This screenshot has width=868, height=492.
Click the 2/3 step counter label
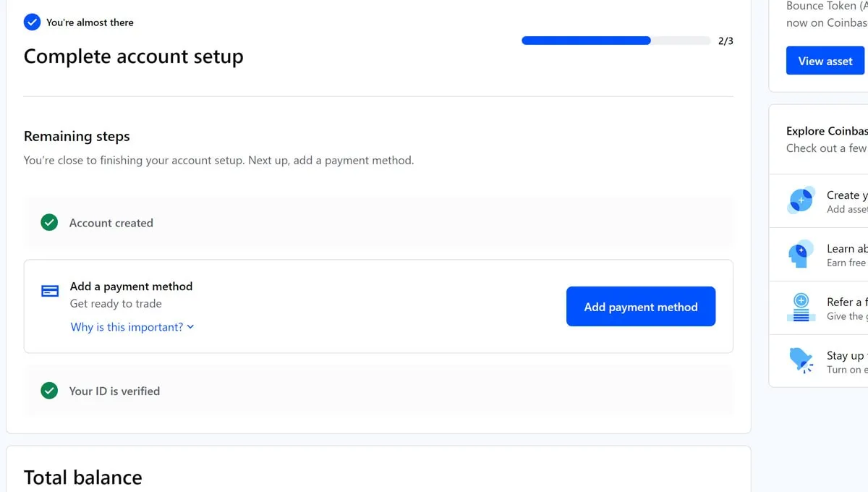[726, 41]
